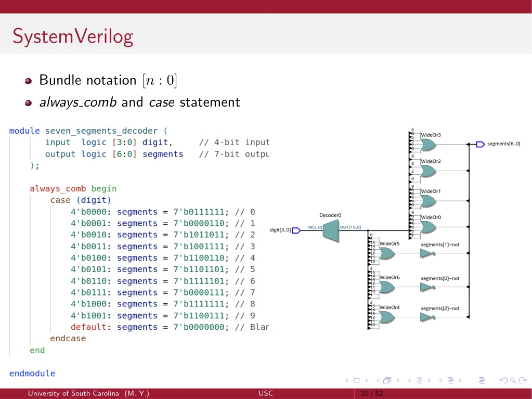This screenshot has height=399, width=532.
Task: Click the subsection navigation lines icon
Action: pos(419,380)
